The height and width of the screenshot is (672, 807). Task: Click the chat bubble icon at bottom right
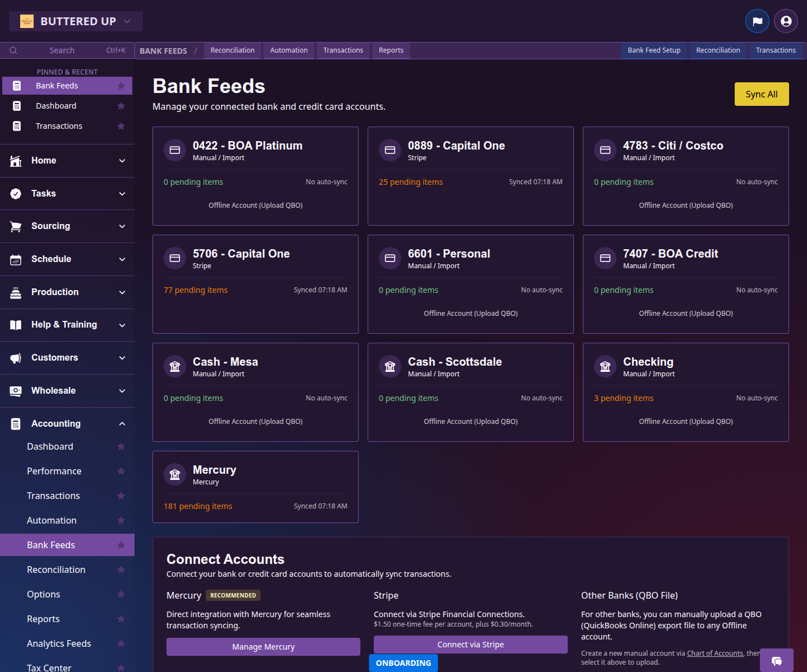point(777,661)
